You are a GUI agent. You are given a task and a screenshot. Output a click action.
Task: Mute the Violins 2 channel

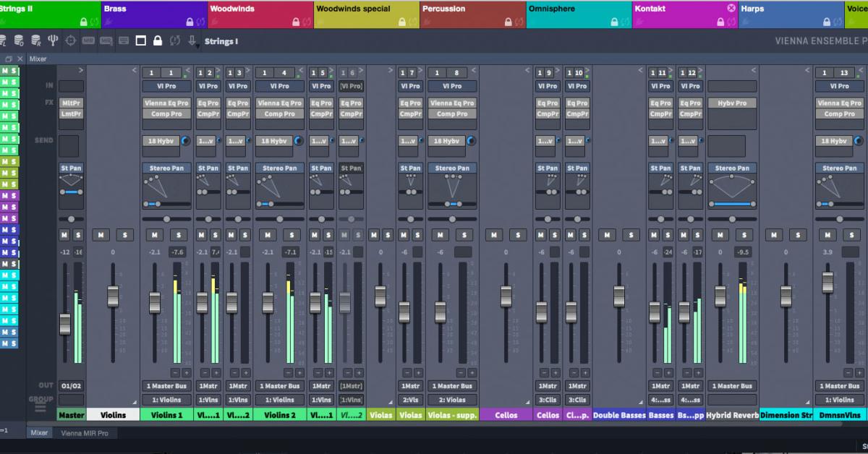click(x=268, y=235)
